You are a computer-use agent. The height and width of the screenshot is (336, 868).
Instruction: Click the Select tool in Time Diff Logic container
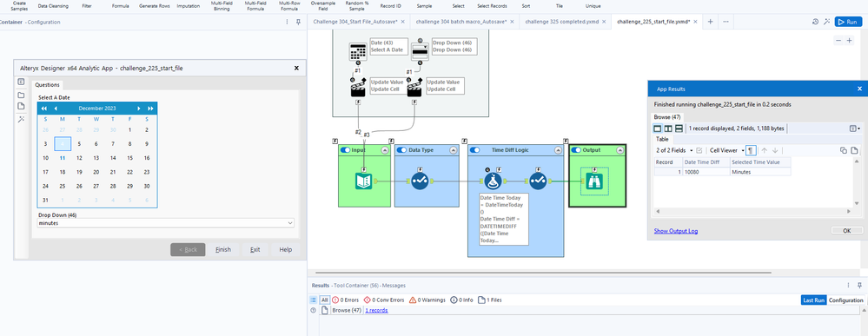538,181
